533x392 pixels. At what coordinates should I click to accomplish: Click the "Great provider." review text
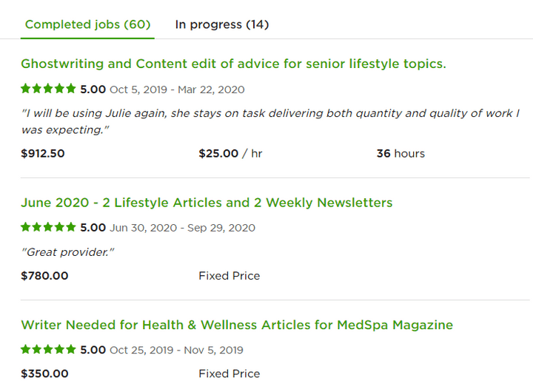click(69, 252)
